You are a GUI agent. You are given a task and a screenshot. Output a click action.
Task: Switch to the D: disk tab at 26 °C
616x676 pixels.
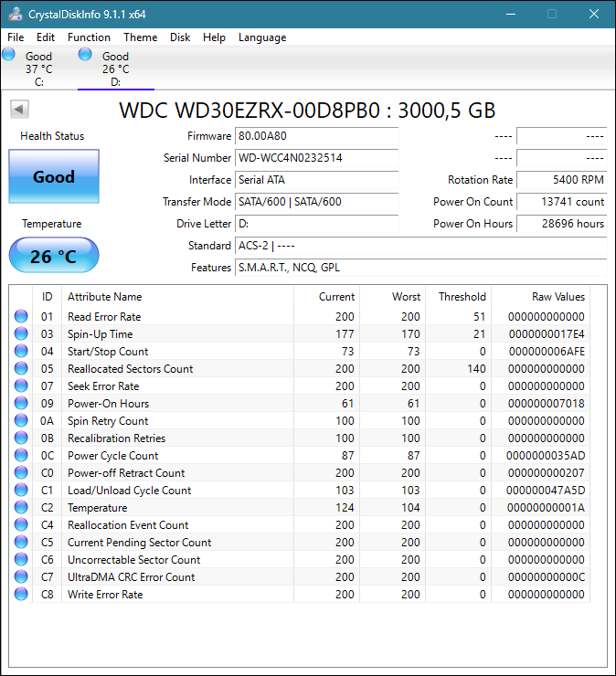115,69
